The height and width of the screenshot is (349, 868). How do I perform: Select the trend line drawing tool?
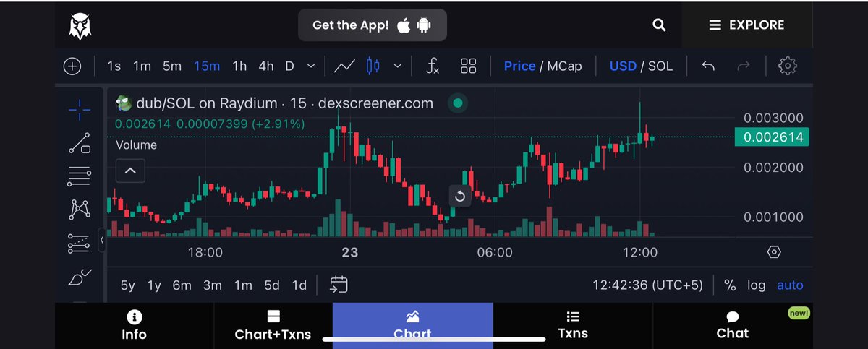point(80,143)
